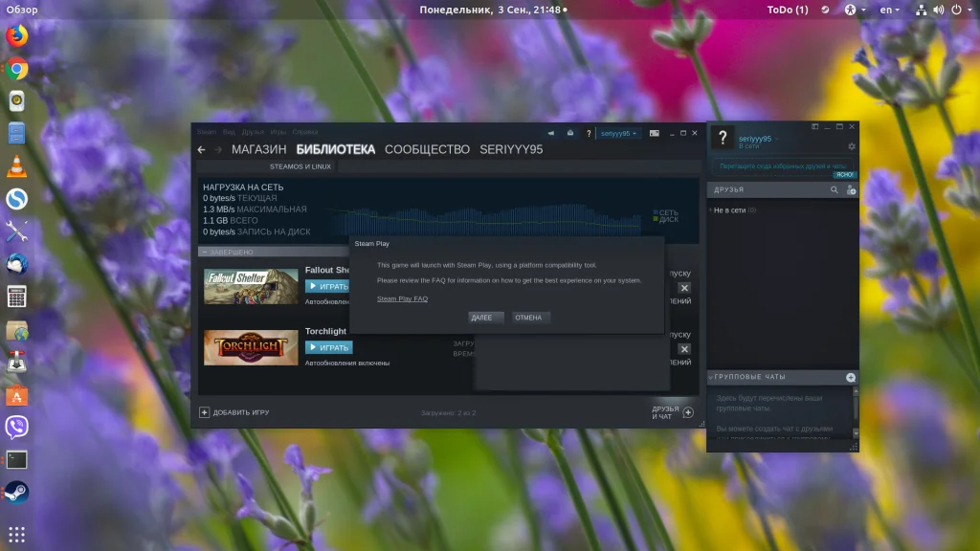980x551 pixels.
Task: Open the Steam inbox envelope icon
Action: pyautogui.click(x=570, y=134)
